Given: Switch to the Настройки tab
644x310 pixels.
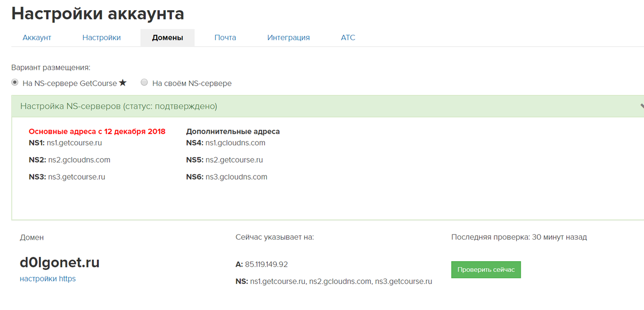Looking at the screenshot, I should coord(101,38).
